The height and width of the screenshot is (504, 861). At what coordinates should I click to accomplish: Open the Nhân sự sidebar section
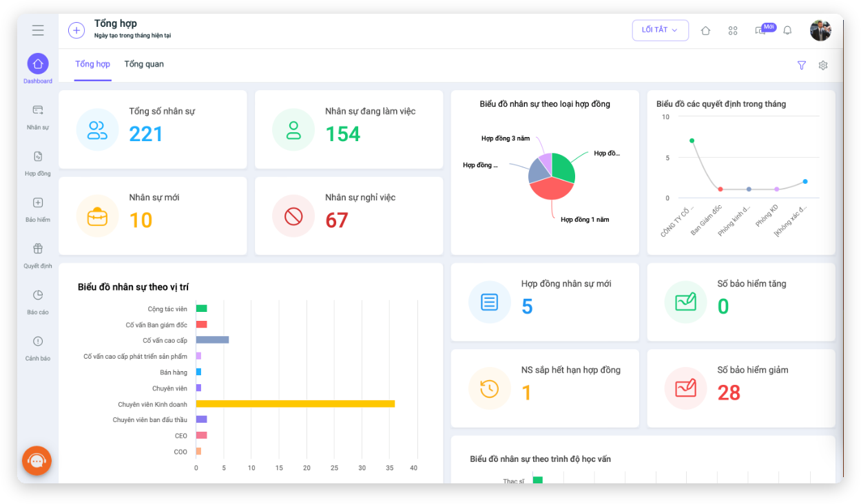(x=38, y=110)
